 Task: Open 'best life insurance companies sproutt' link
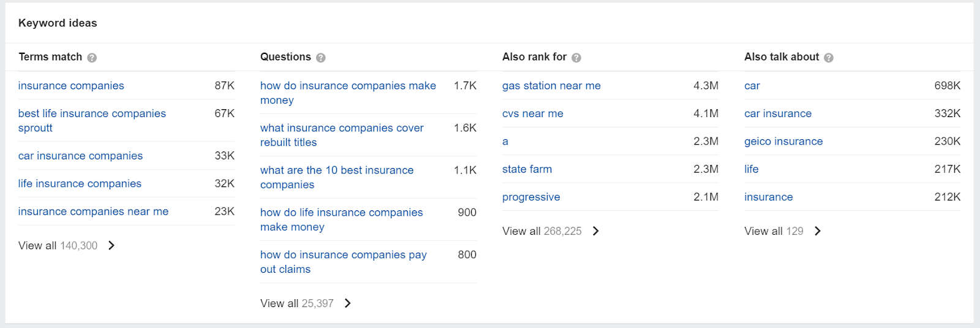coord(92,121)
